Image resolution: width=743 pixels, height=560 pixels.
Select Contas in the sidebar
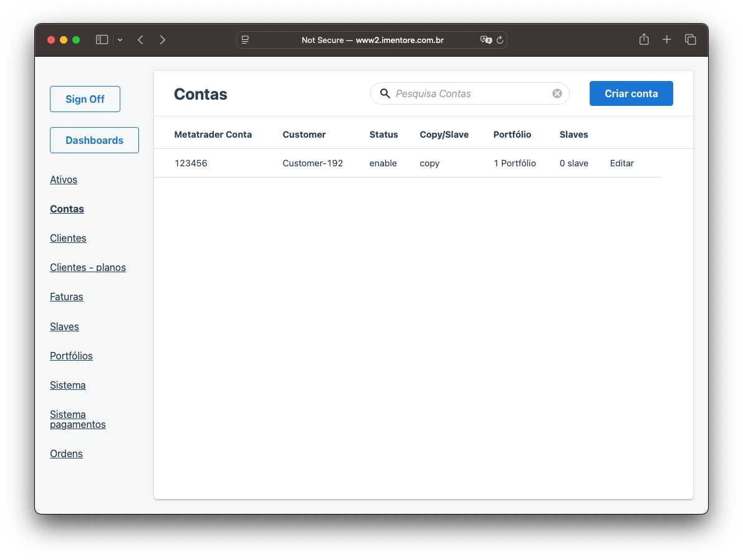point(67,209)
